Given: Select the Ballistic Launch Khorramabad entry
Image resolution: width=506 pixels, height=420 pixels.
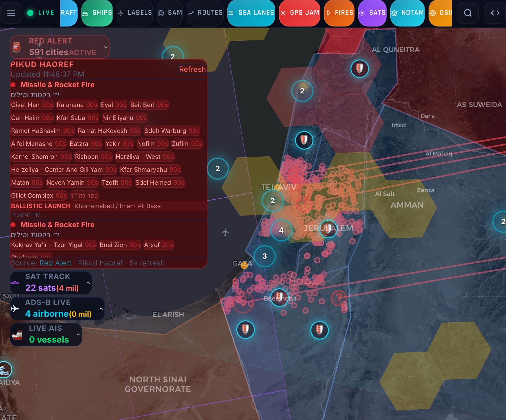Looking at the screenshot, I should (108, 206).
